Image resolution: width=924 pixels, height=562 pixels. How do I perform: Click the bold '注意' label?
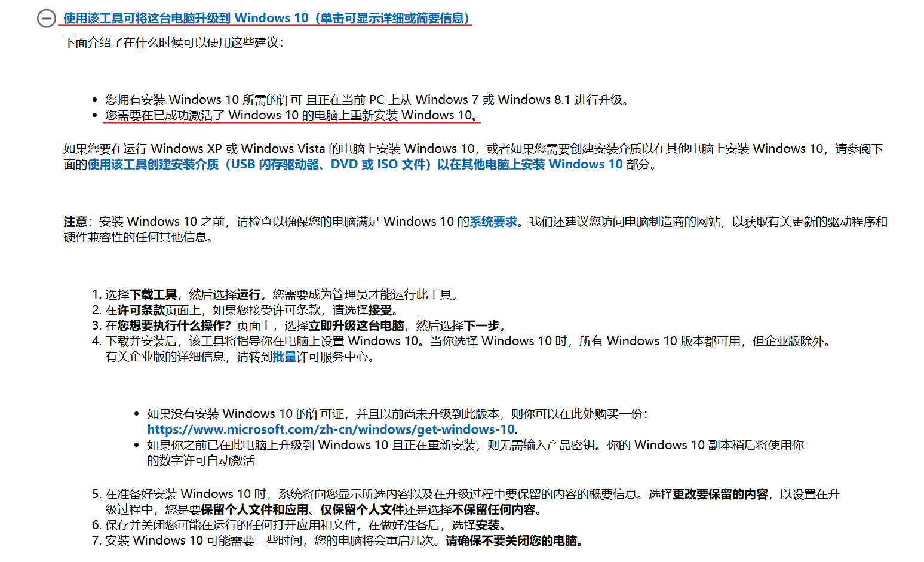pos(75,222)
